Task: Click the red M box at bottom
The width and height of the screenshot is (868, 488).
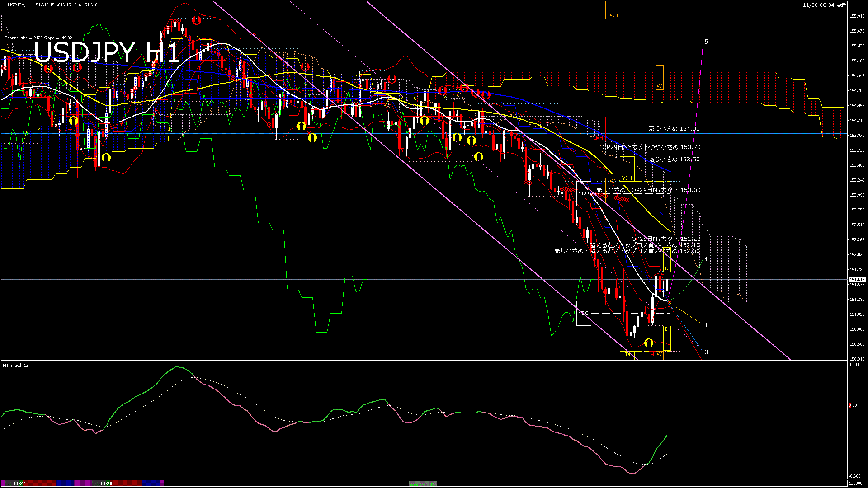Action: 652,355
